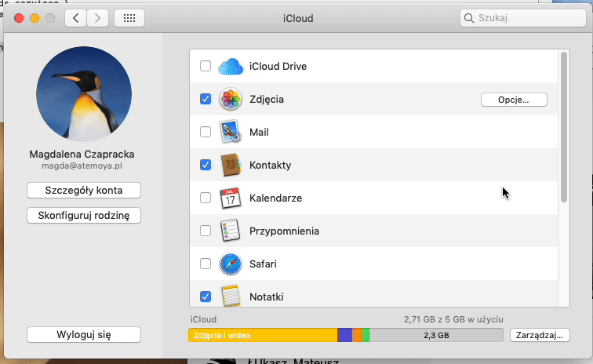Image resolution: width=593 pixels, height=364 pixels.
Task: Click the Przypomnienia label text
Action: pos(284,231)
